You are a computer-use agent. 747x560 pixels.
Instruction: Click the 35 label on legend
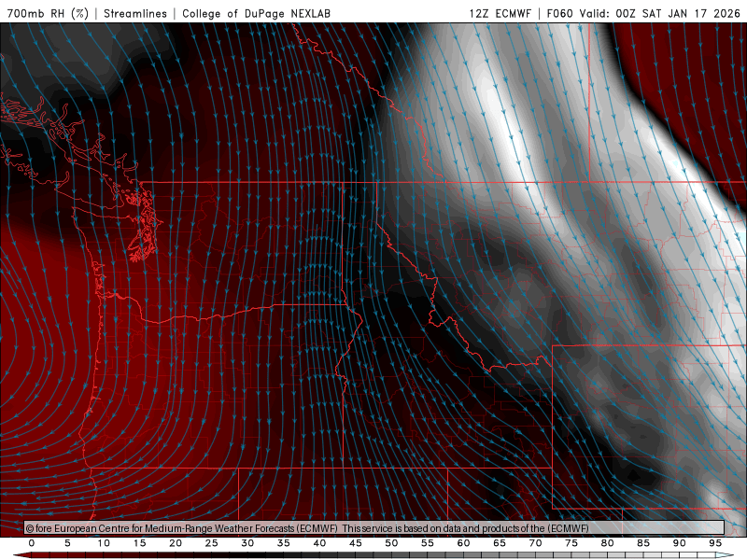click(284, 543)
